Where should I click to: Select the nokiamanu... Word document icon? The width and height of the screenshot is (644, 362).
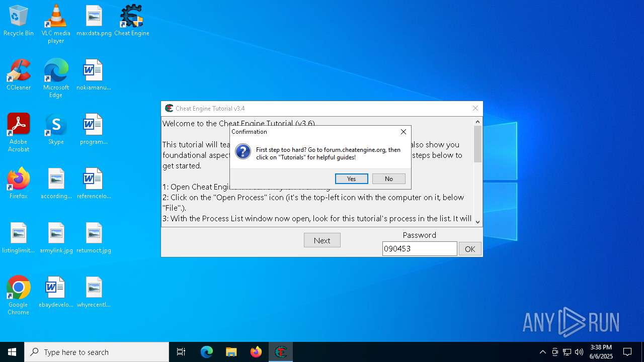tap(94, 75)
